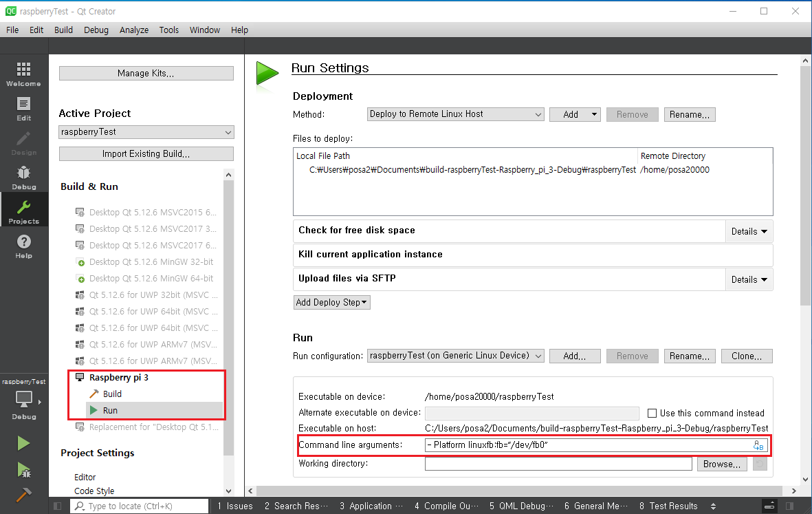Open the Run configuration dropdown
This screenshot has width=812, height=514.
455,356
